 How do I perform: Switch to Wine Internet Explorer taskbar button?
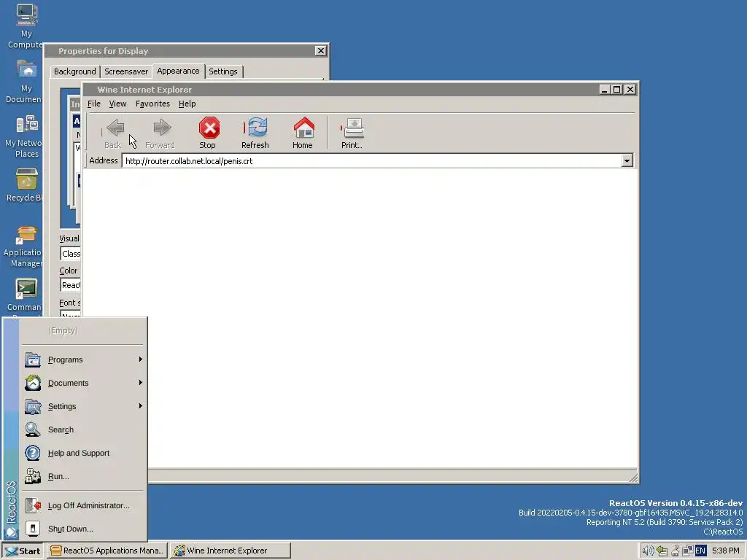(x=231, y=551)
